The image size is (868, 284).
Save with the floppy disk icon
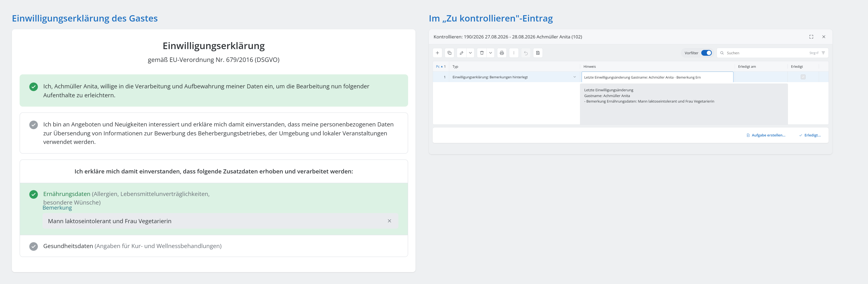(x=538, y=53)
